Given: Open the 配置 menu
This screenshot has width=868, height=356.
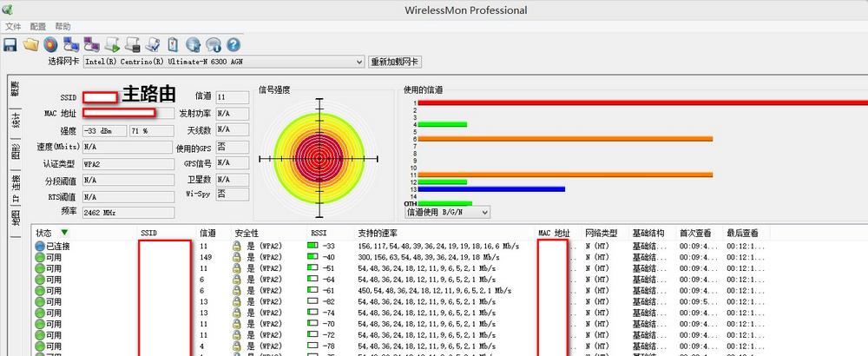Looking at the screenshot, I should click(38, 27).
